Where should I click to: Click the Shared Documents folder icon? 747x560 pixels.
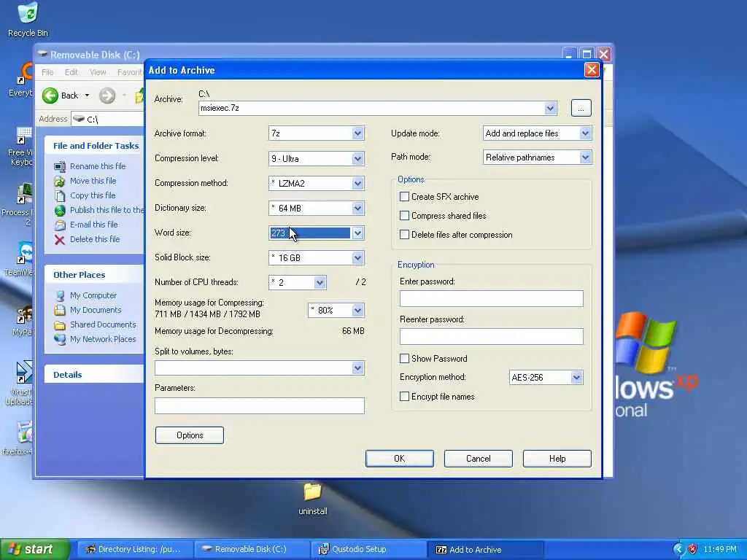[60, 324]
